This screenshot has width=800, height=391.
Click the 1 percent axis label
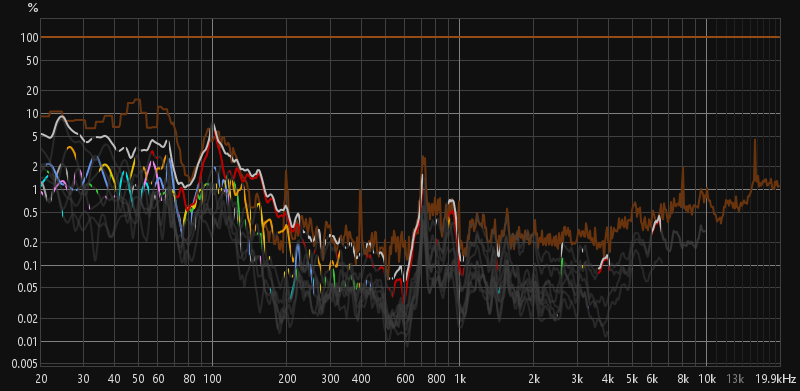(35, 190)
